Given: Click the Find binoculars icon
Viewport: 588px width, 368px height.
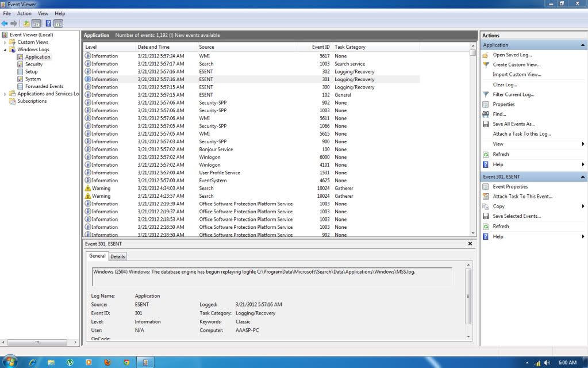Looking at the screenshot, I should [x=486, y=114].
